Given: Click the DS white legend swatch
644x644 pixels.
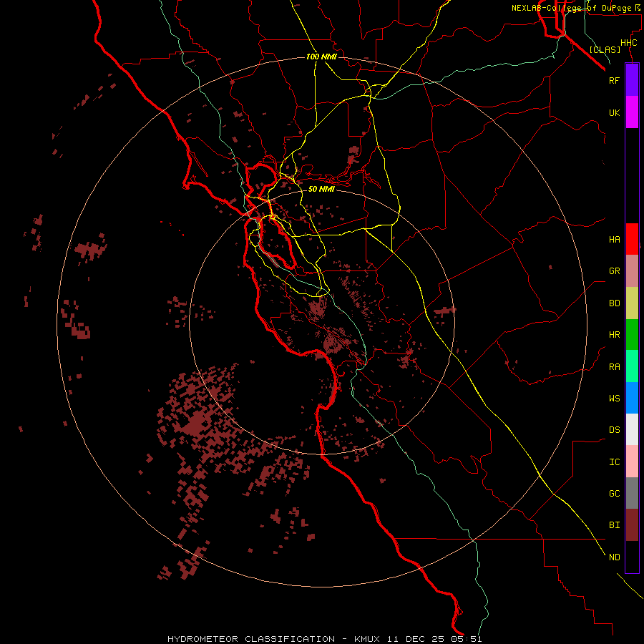Looking at the screenshot, I should (x=632, y=429).
